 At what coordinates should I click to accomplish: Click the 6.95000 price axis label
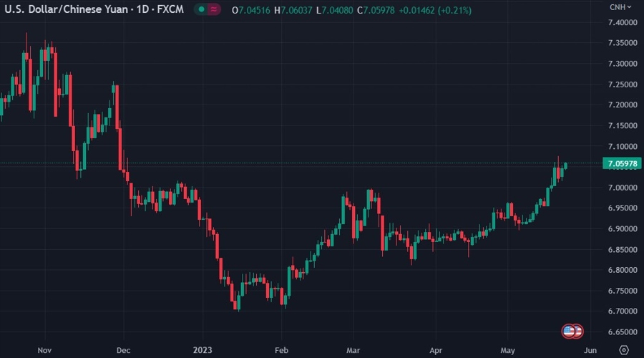click(x=623, y=208)
